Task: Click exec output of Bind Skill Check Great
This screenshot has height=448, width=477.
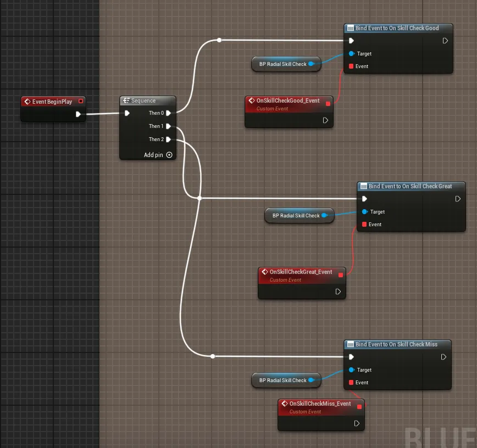Action: [458, 199]
